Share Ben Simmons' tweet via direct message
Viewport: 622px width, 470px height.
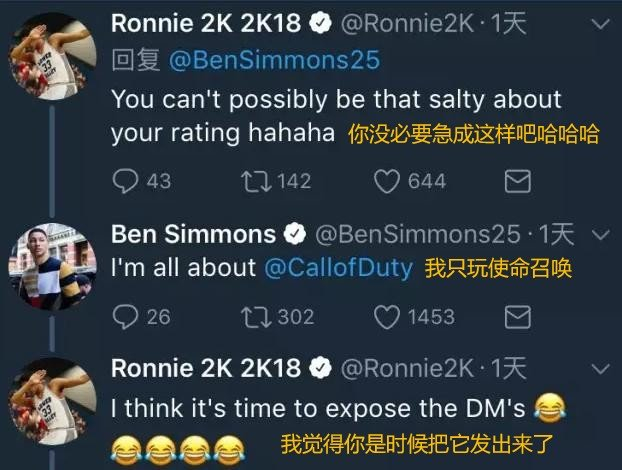pos(517,317)
